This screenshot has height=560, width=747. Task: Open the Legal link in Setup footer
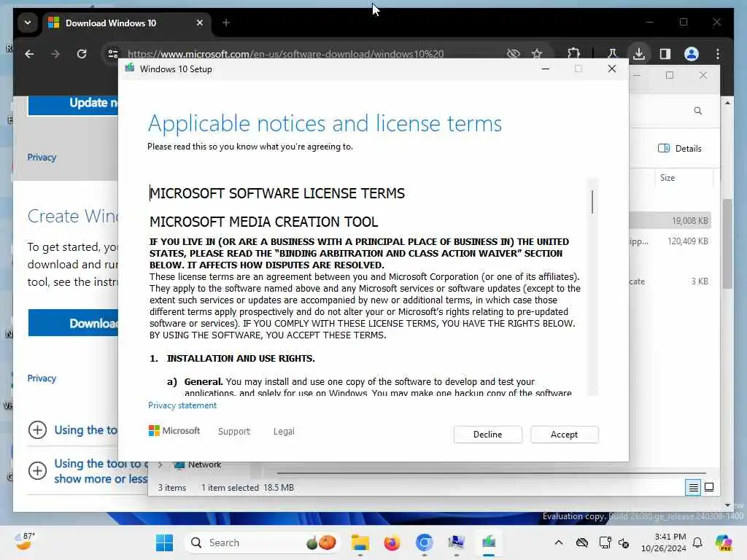pos(284,431)
